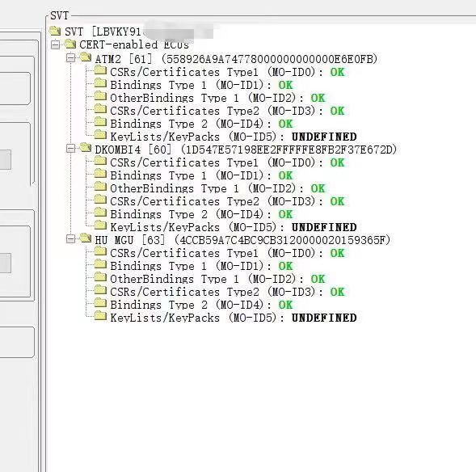Select ATM2 Bindings Type 1 (MO-ID1) entry
The image size is (476, 472).
pos(201,85)
